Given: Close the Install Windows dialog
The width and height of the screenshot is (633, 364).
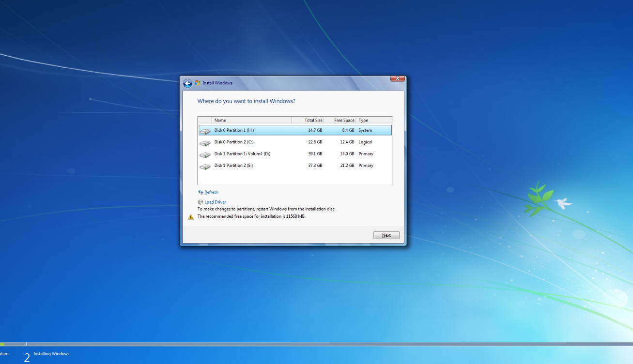Looking at the screenshot, I should pos(397,78).
